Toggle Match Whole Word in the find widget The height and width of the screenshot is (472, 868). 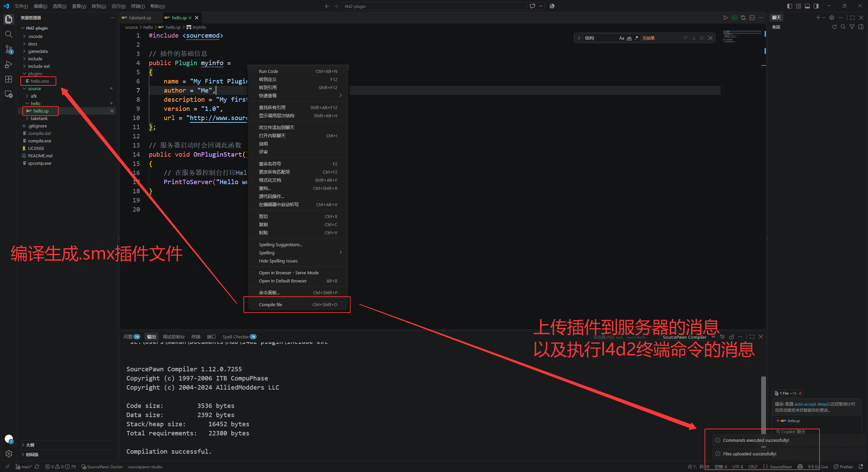coord(629,38)
